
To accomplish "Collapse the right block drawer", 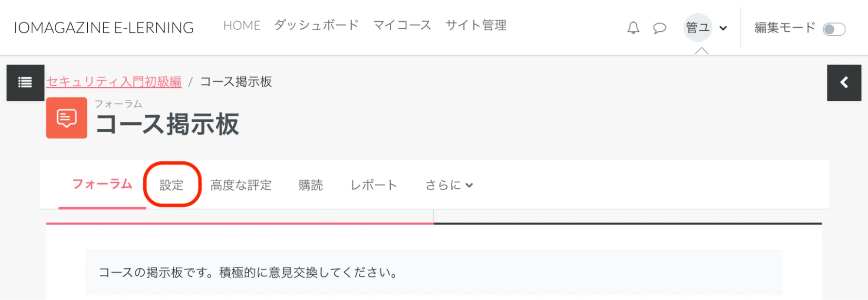I will tap(844, 83).
